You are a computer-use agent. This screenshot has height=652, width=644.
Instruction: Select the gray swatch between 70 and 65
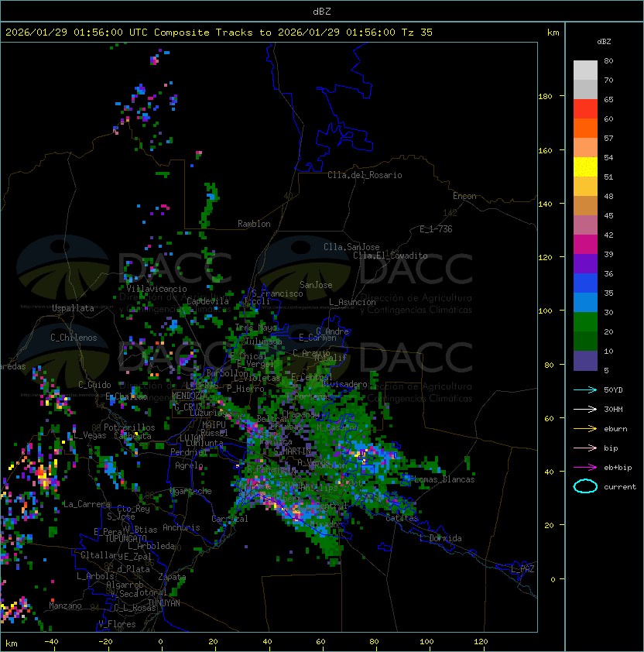point(585,89)
